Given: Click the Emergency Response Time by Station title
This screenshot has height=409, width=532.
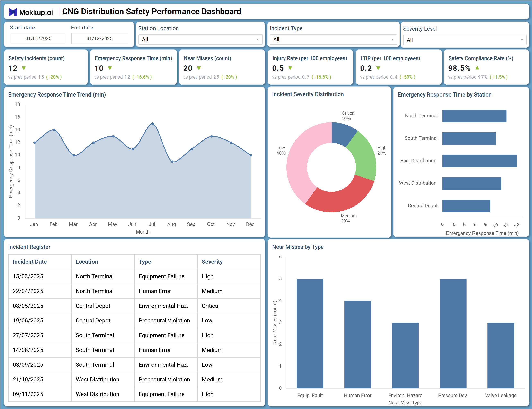Looking at the screenshot, I should pyautogui.click(x=445, y=95).
